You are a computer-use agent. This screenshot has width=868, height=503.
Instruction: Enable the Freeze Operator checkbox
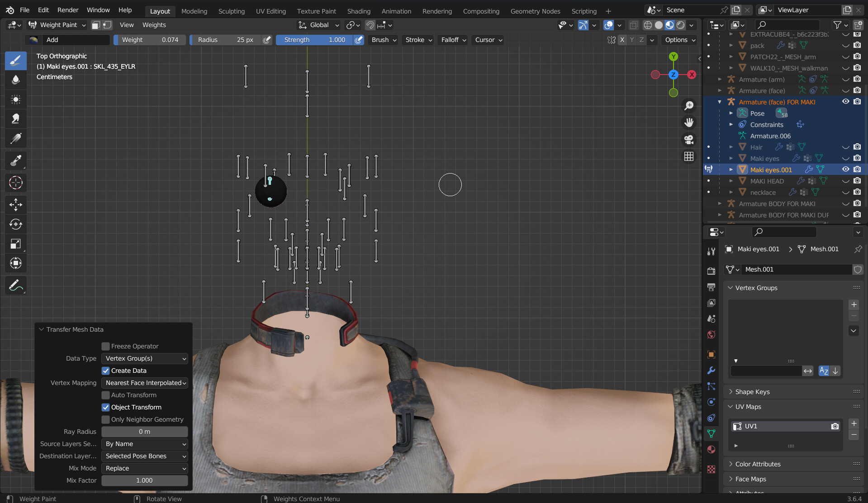(105, 346)
